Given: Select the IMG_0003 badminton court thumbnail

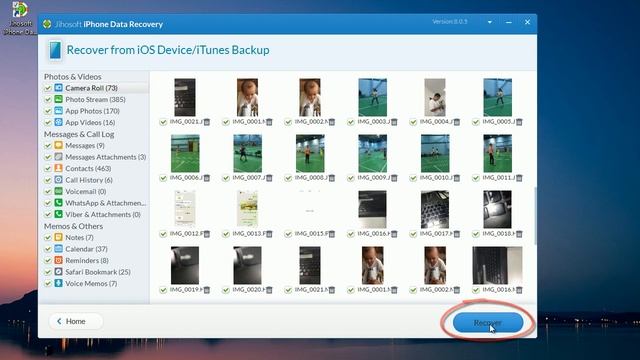Looking at the screenshot, I should (x=372, y=97).
